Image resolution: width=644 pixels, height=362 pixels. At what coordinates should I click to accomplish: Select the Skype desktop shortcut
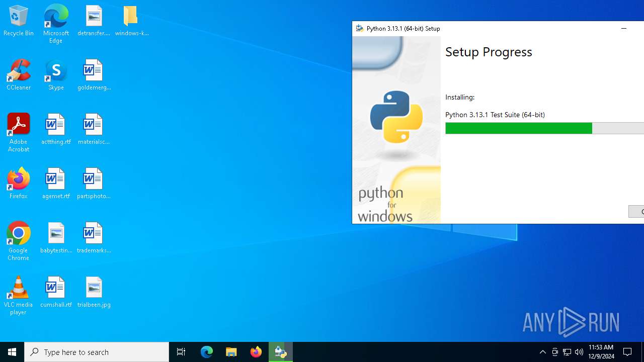tap(56, 75)
